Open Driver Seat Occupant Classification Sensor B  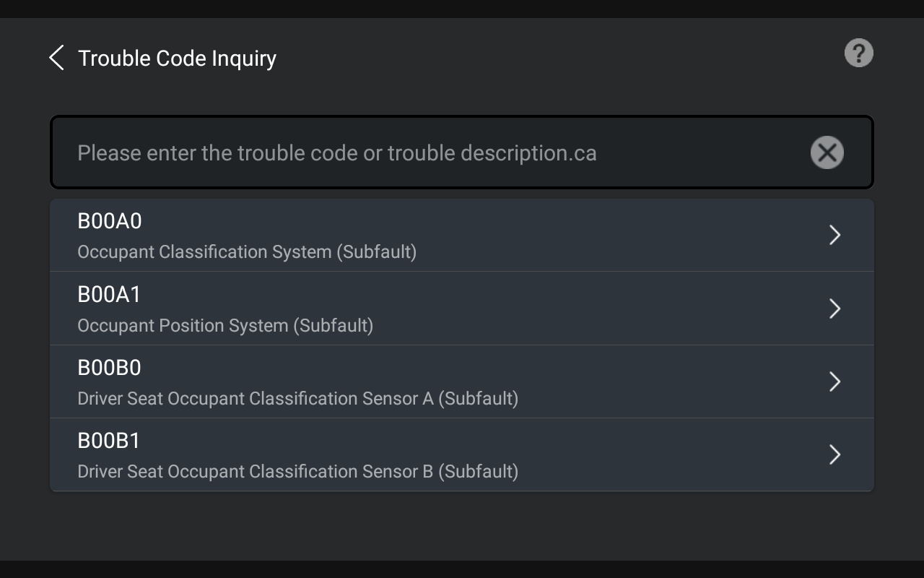tap(297, 472)
